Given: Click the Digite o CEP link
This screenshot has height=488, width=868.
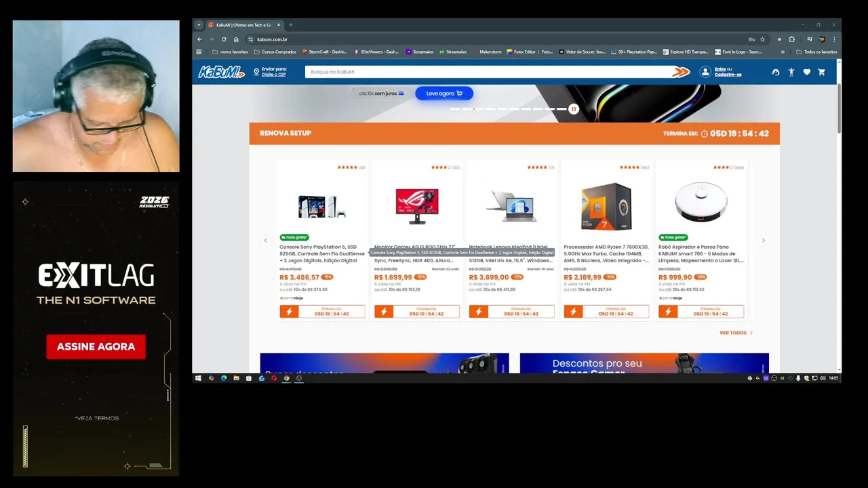Looking at the screenshot, I should click(274, 75).
